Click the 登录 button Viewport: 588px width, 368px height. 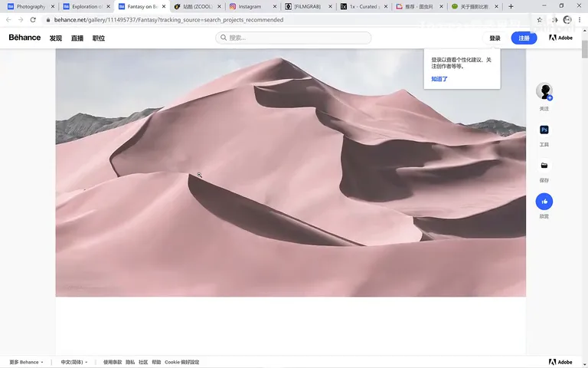[495, 38]
